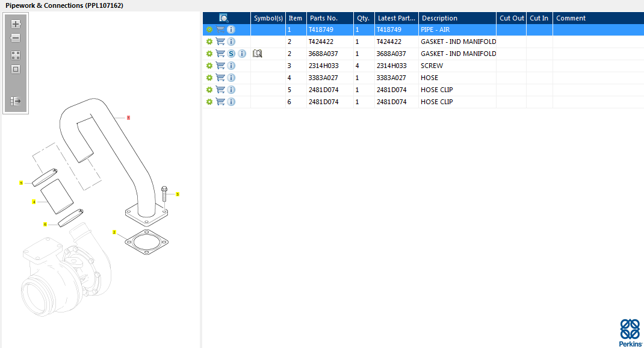Click the single-square icon in diagram toolbar
Screen dimensions: 644x348
tap(16, 69)
